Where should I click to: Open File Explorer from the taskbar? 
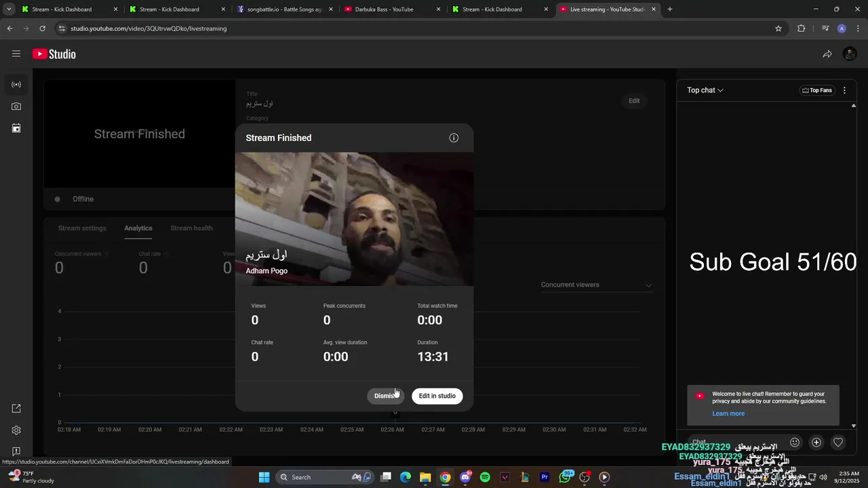pos(425,477)
